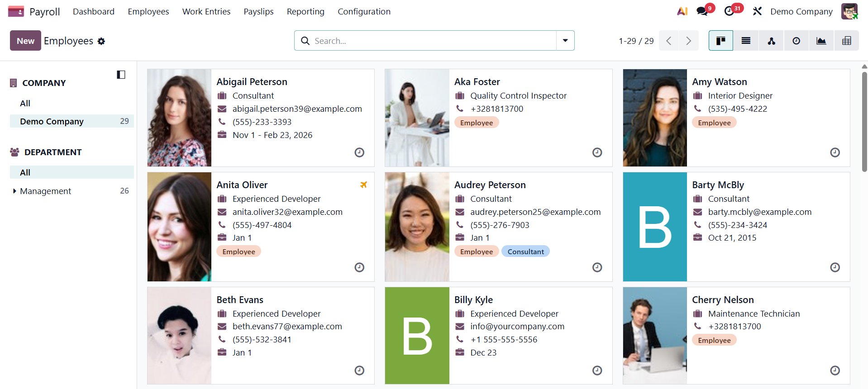Open the Hierarchy org chart view
This screenshot has height=389, width=868.
tap(771, 41)
